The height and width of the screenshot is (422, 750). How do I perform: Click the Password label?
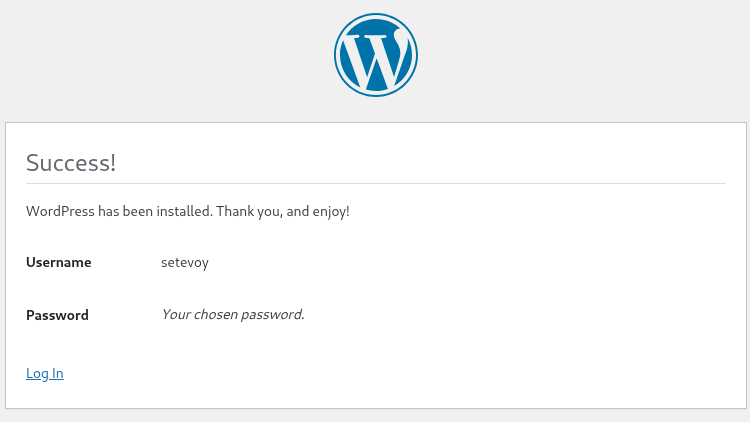pyautogui.click(x=57, y=315)
